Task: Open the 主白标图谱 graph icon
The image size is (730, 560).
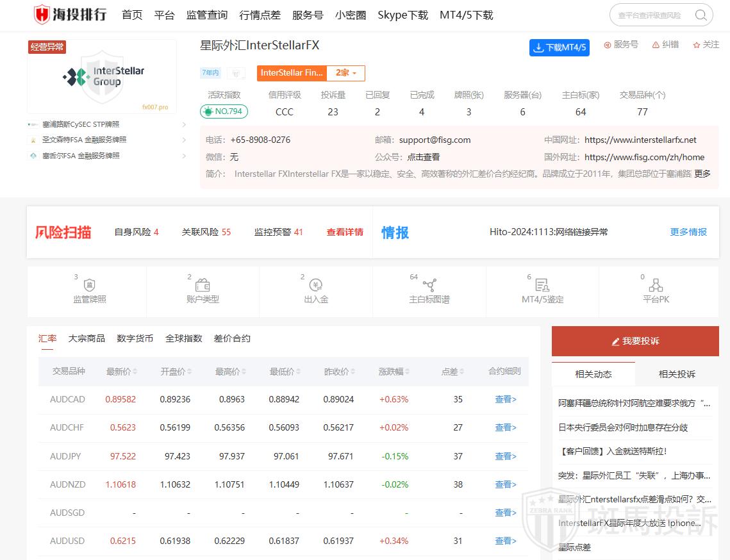Action: click(x=429, y=285)
